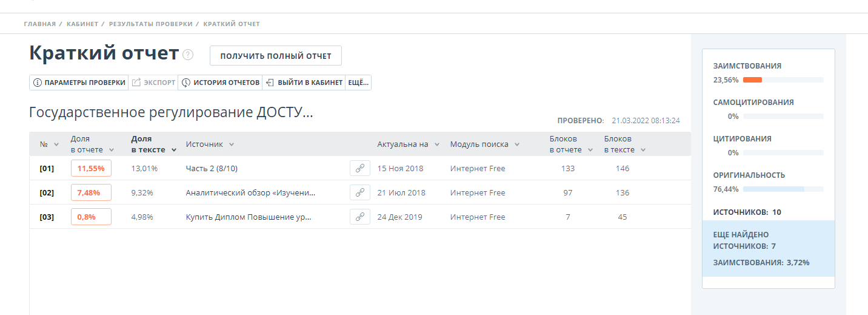Sort by Доля в отчете column arrow
This screenshot has height=315, width=868.
pos(112,150)
